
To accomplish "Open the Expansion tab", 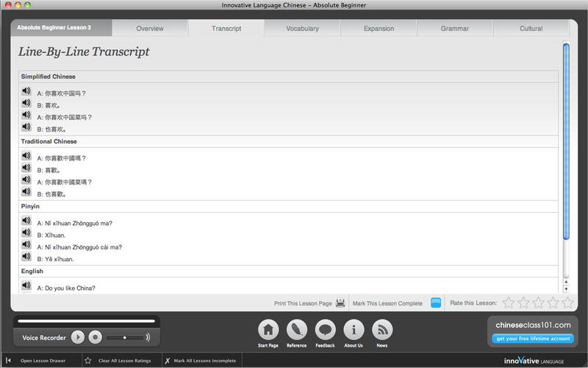I will pos(379,28).
